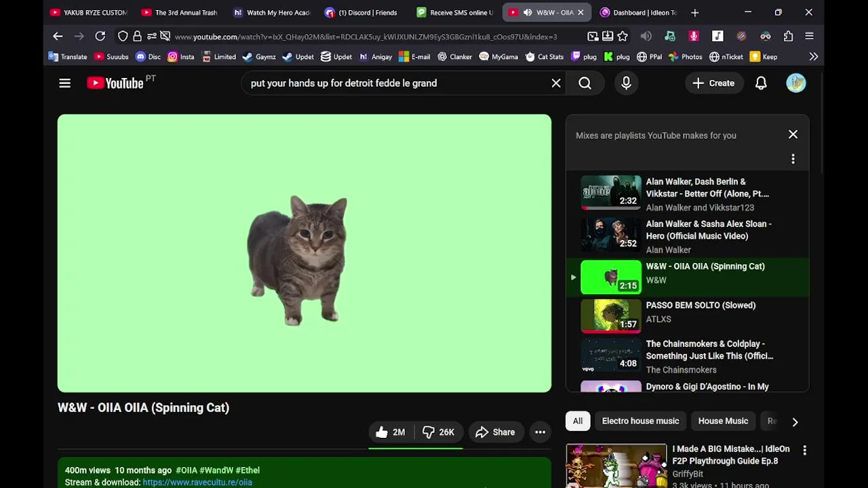Open the Photos bookmark
The image size is (868, 488).
(685, 57)
